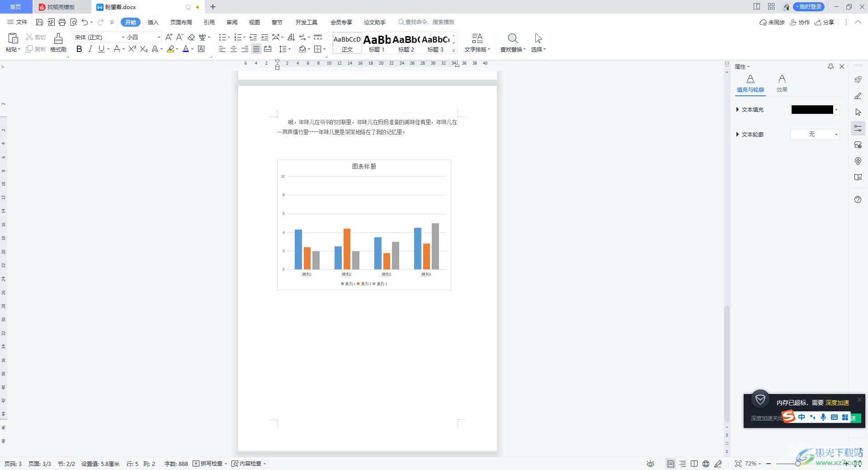Apply italic formatting
Screen dimensions: 868x470
click(x=90, y=49)
